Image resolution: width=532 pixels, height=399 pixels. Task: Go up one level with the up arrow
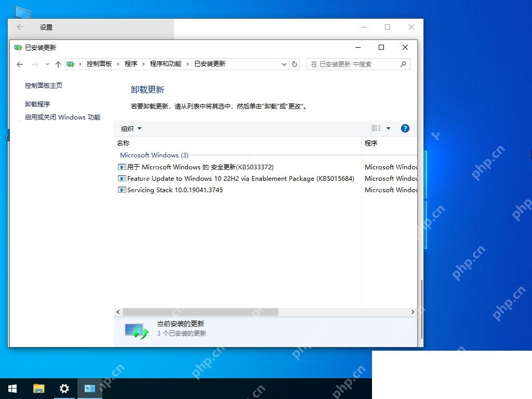tap(58, 64)
